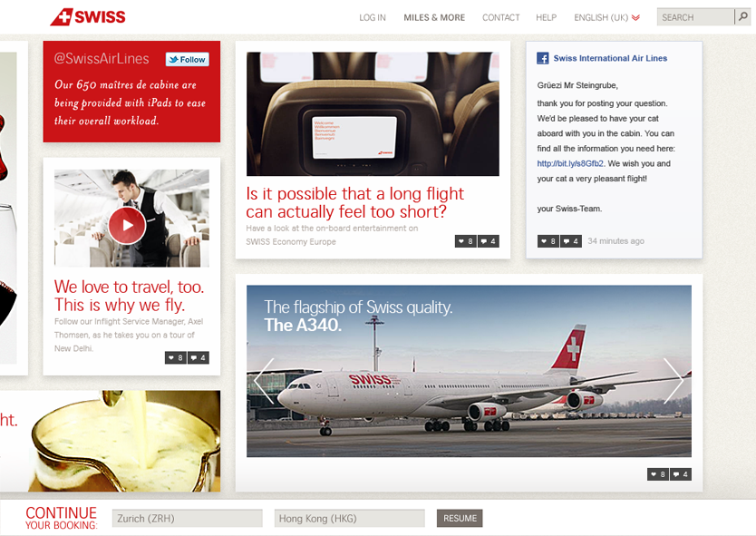Advance to next slide in A340 carousel
The width and height of the screenshot is (756, 536).
tap(674, 381)
